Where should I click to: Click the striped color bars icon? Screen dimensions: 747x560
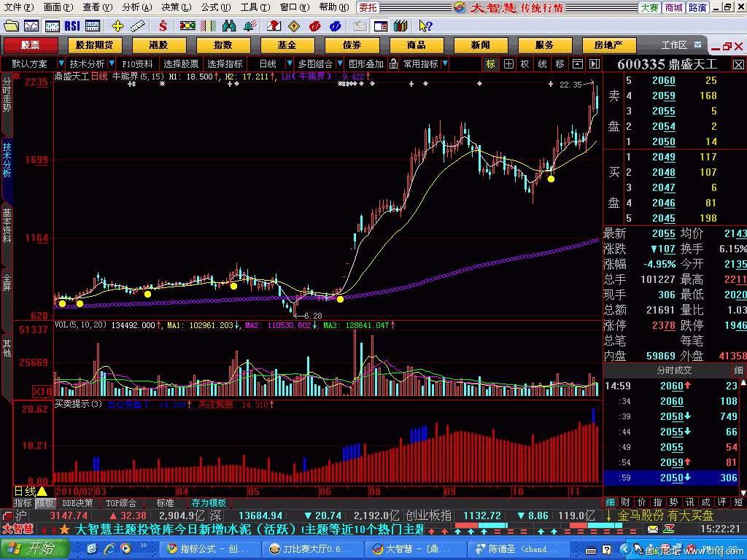tap(208, 26)
